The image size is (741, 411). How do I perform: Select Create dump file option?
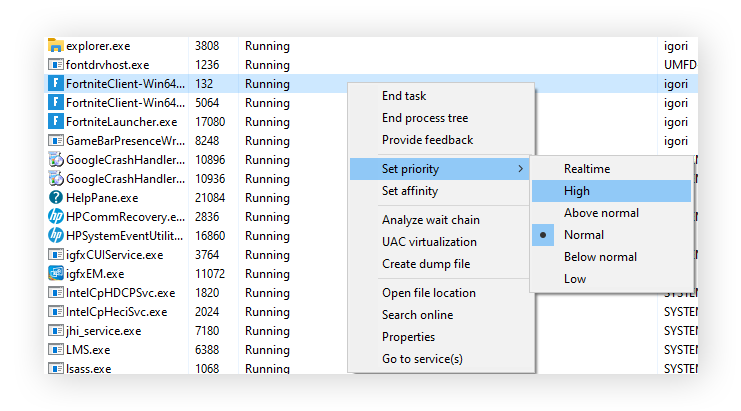(425, 264)
